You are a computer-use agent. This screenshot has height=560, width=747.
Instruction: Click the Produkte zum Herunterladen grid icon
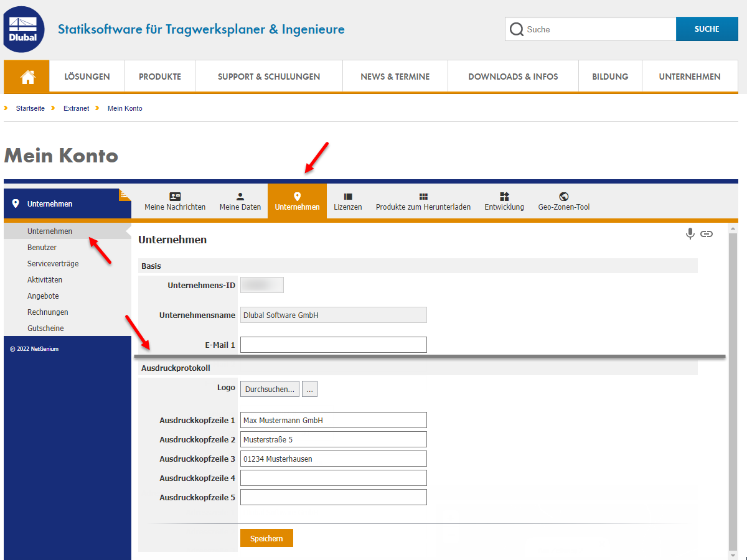click(x=423, y=195)
